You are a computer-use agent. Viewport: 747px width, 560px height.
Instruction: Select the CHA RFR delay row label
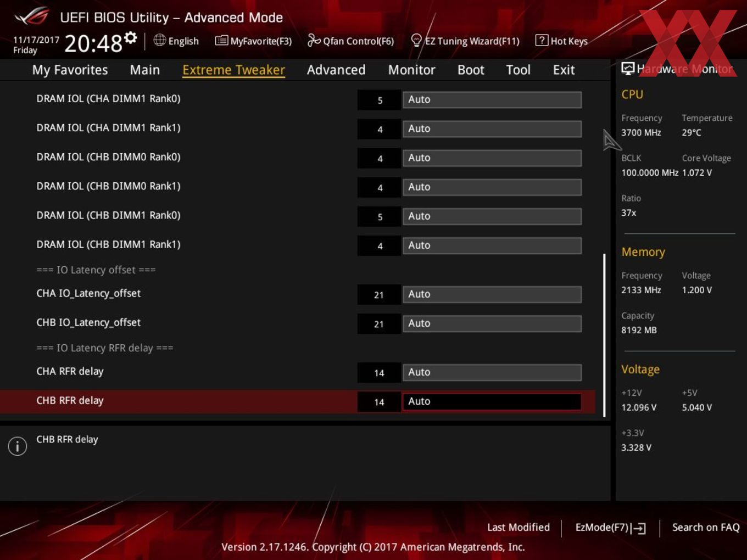coord(70,372)
